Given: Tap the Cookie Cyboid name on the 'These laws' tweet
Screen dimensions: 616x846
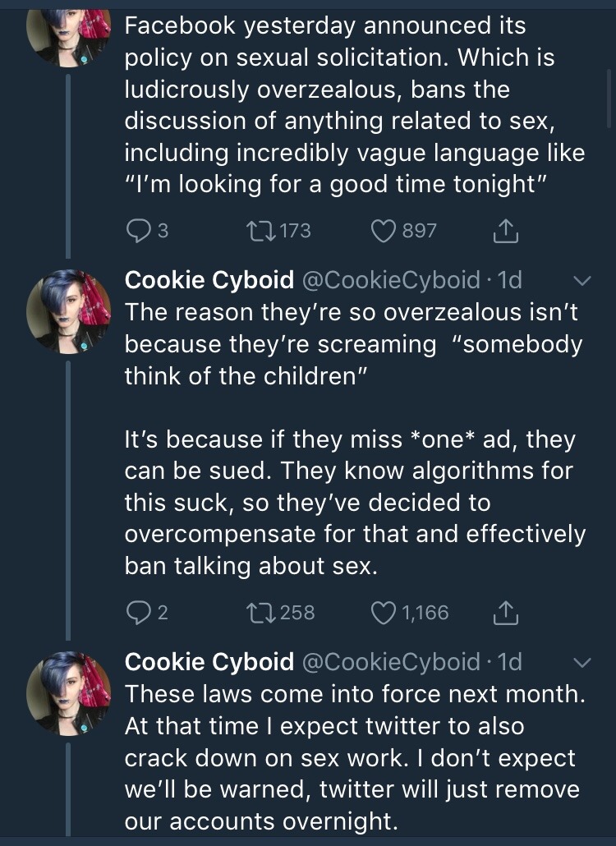Looking at the screenshot, I should click(x=209, y=661).
